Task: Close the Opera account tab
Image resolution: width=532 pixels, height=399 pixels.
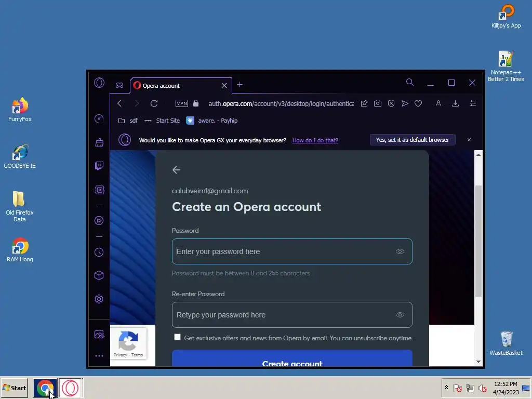Action: tap(224, 86)
